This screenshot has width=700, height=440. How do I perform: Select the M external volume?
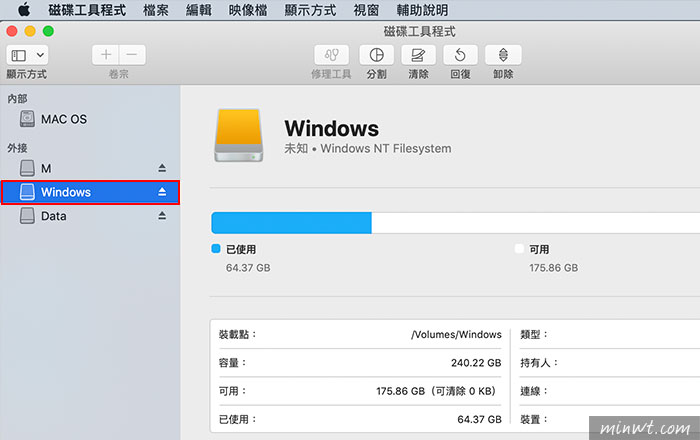[91, 168]
